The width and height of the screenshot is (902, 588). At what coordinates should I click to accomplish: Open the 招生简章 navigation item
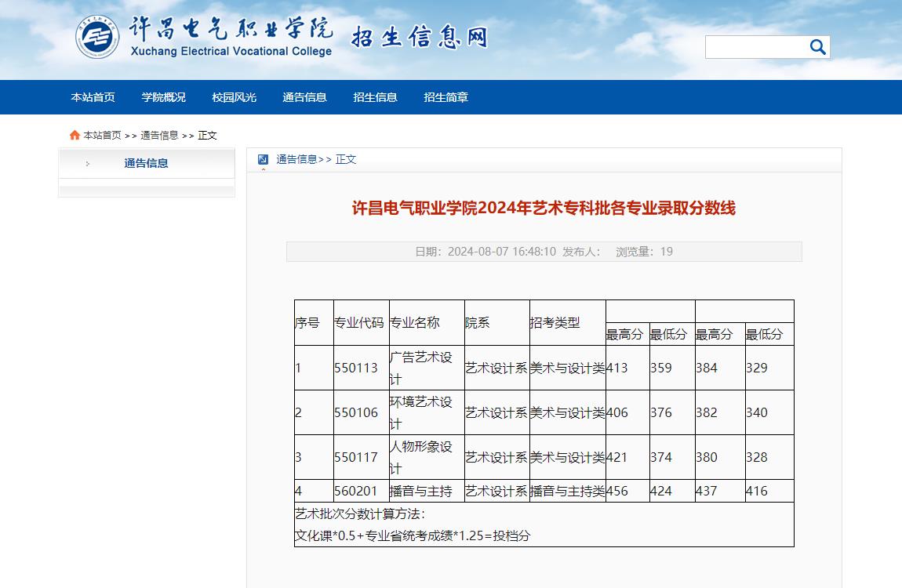(446, 97)
